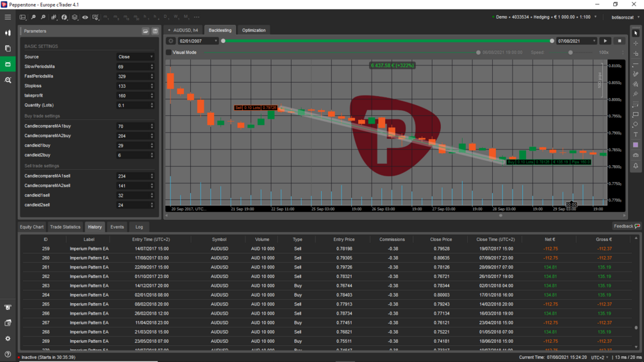The width and height of the screenshot is (644, 362).
Task: Select the crosshair tool
Action: pyautogui.click(x=636, y=44)
